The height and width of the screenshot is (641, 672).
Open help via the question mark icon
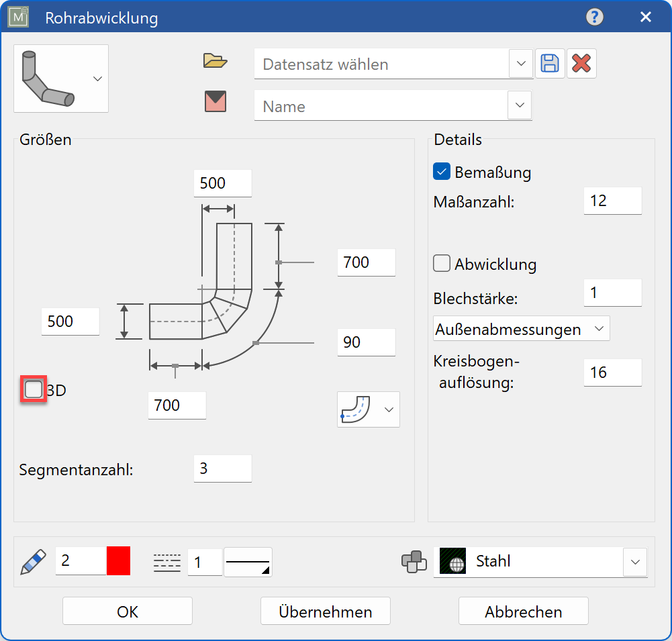click(594, 17)
